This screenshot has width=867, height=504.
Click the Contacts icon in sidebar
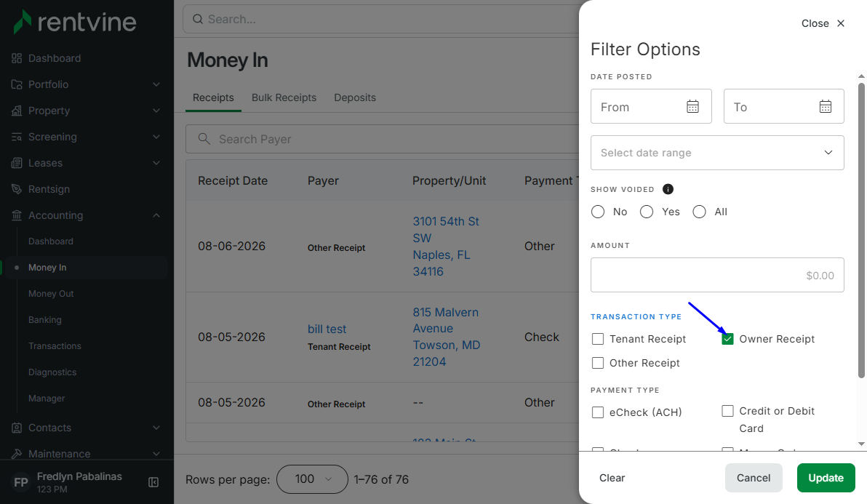17,428
